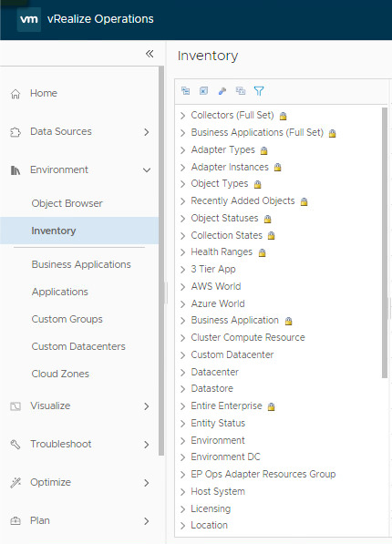392x544 pixels.
Task: Click lock icon next to Collection States
Action: click(x=271, y=236)
